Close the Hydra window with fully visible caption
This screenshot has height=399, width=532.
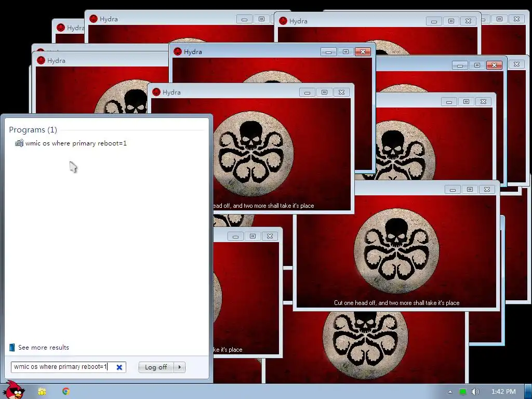(487, 189)
